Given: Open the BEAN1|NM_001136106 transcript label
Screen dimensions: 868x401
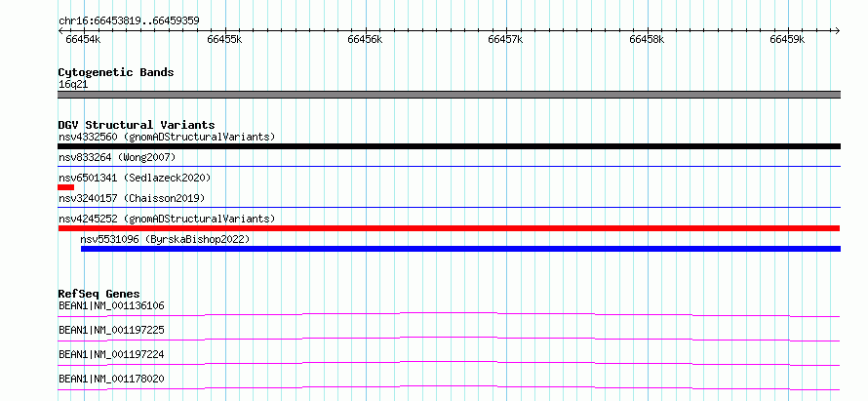Looking at the screenshot, I should pyautogui.click(x=111, y=305).
